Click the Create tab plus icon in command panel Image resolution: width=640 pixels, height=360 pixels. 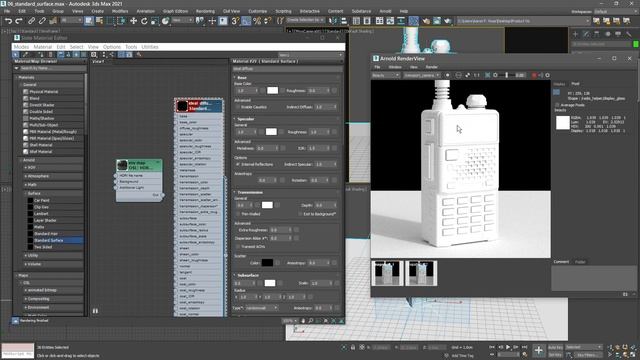[x=576, y=34]
